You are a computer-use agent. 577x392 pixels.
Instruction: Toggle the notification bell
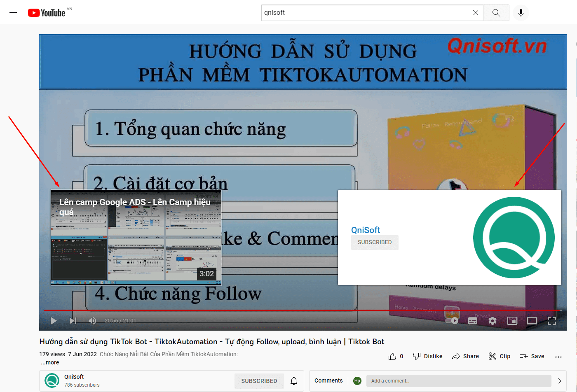point(294,381)
